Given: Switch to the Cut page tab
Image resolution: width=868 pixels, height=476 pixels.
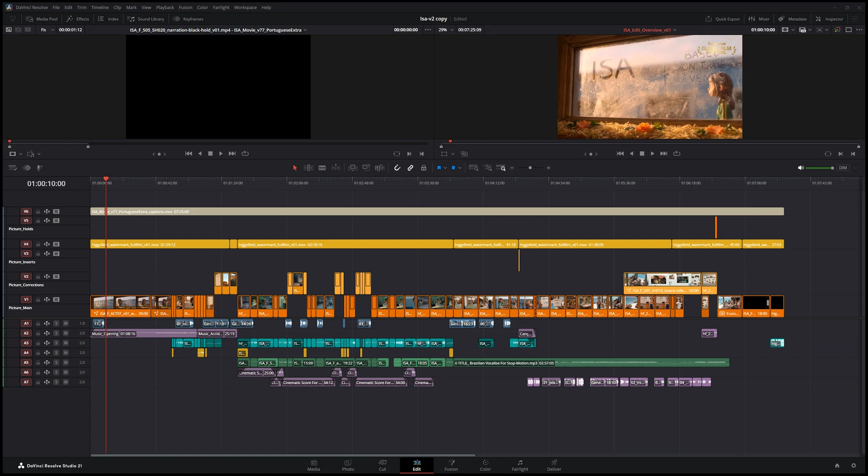Looking at the screenshot, I should [382, 465].
